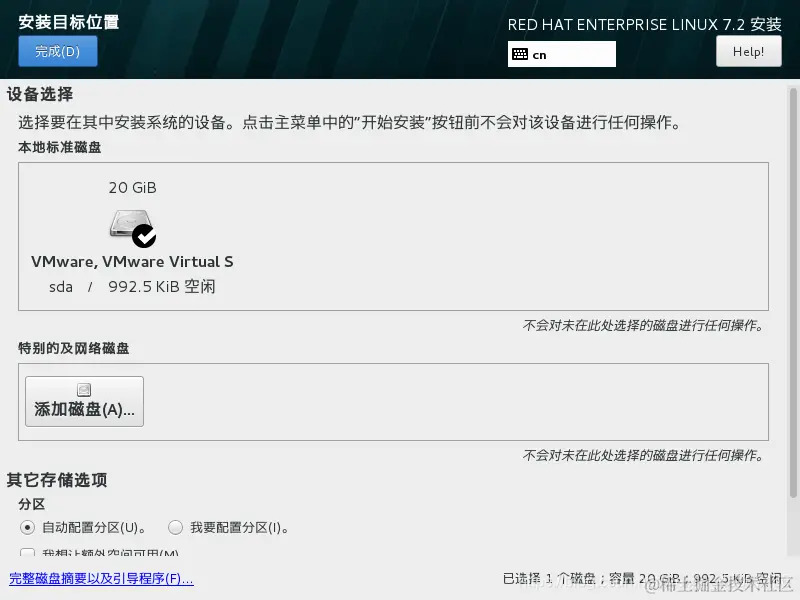Open the Help! button
Image resolution: width=800 pixels, height=600 pixels.
[748, 52]
